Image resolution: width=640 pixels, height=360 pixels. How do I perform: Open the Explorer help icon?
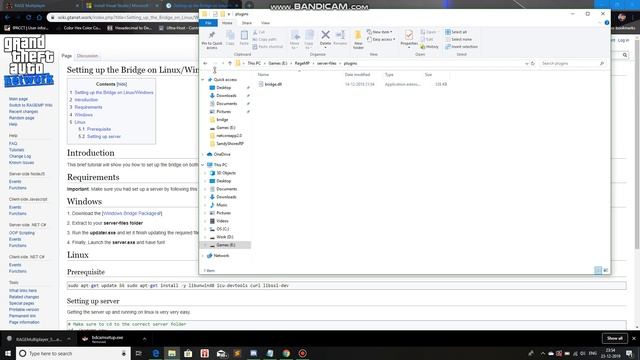(x=607, y=23)
